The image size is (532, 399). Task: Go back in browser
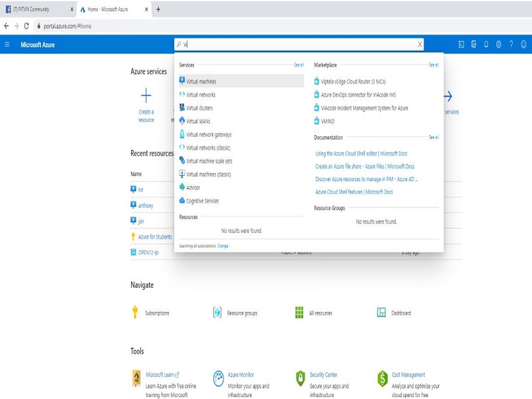[6, 26]
